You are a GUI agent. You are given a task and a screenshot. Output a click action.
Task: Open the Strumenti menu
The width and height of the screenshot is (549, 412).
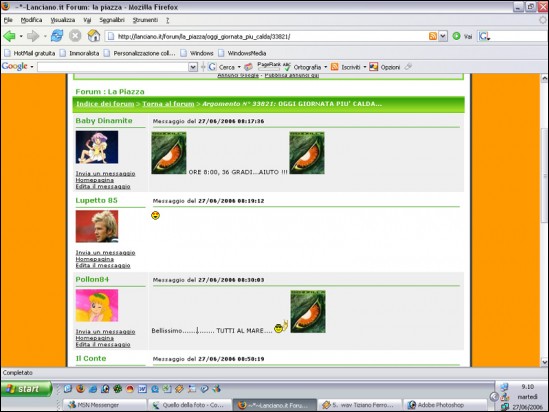point(145,20)
